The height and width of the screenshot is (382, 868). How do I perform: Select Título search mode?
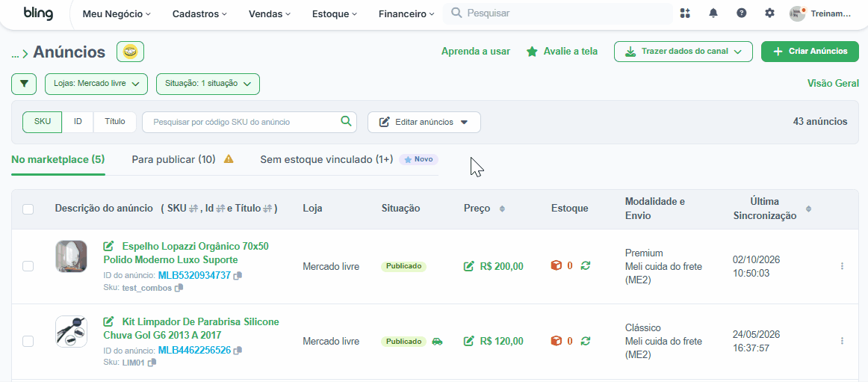pyautogui.click(x=115, y=122)
